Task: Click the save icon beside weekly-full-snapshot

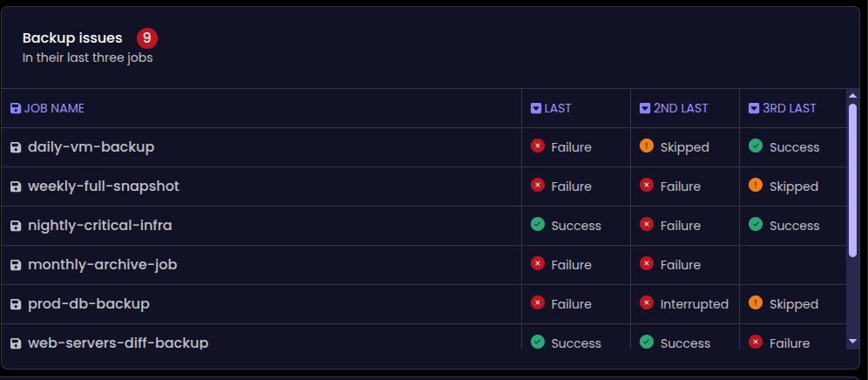Action: [16, 187]
